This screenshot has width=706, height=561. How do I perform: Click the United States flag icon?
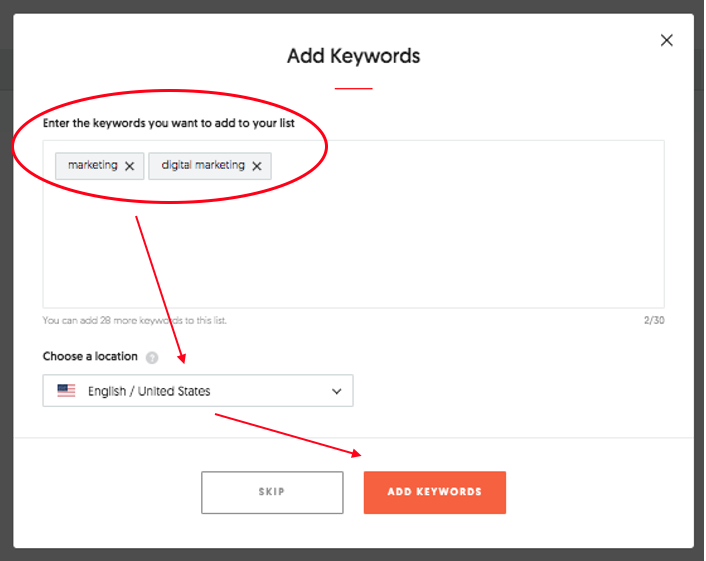tap(66, 391)
